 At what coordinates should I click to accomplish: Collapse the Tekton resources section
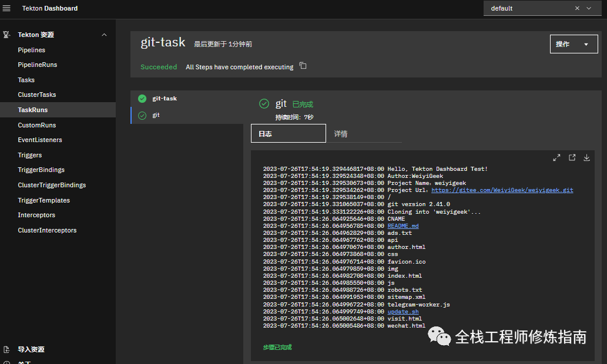104,35
